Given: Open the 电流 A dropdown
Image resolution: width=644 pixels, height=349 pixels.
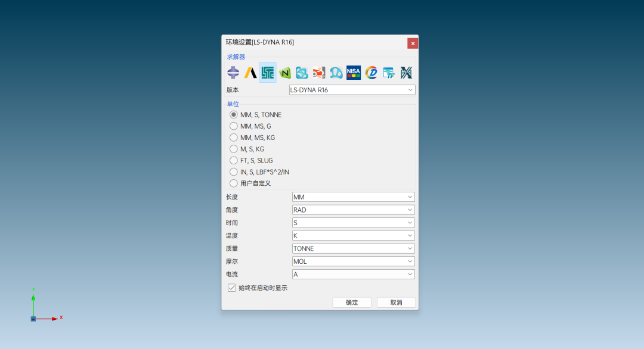Looking at the screenshot, I should click(x=353, y=275).
